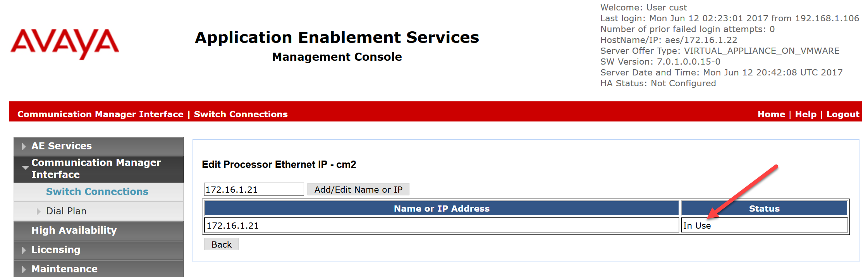The width and height of the screenshot is (868, 277).
Task: Open the Help link
Action: [806, 114]
